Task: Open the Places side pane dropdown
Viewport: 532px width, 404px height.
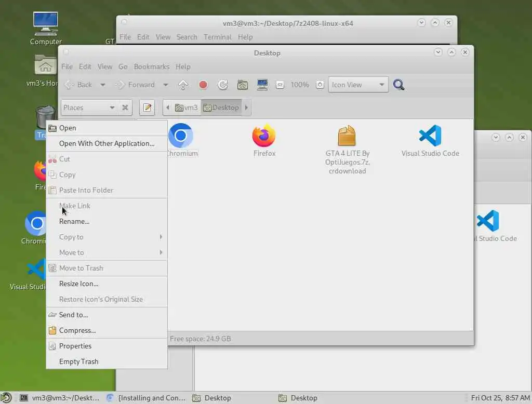Action: tap(89, 107)
